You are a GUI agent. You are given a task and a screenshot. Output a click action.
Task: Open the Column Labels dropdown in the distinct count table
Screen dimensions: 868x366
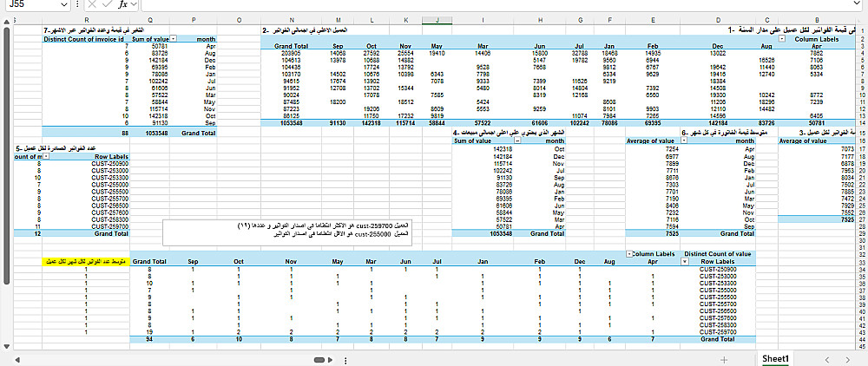click(x=628, y=254)
